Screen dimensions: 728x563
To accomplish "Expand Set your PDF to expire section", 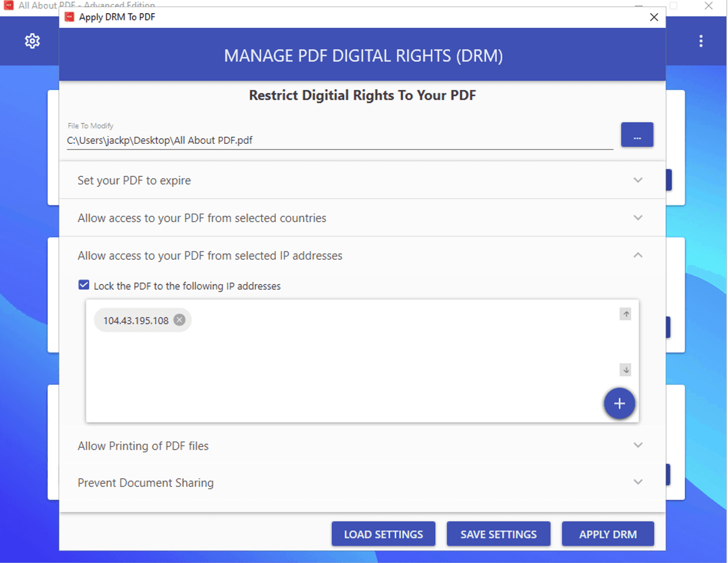I will click(x=362, y=180).
